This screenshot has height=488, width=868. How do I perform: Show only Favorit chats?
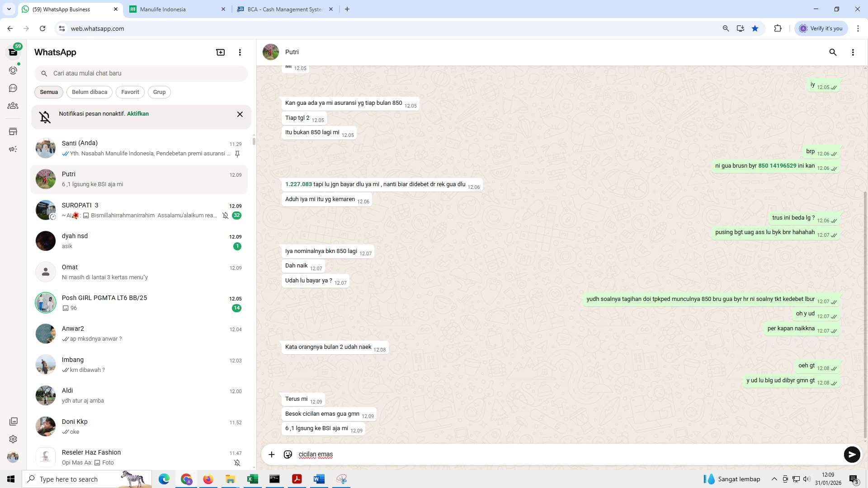pos(130,92)
